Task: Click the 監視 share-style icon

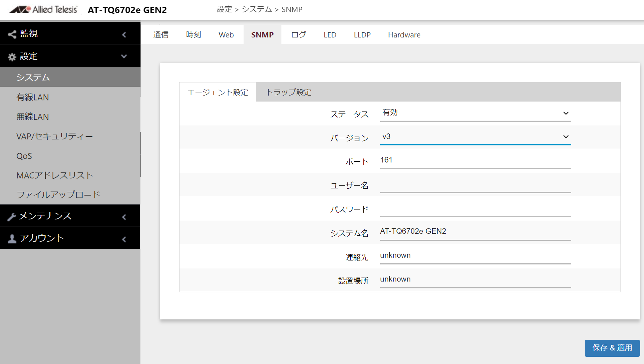Action: click(x=12, y=34)
